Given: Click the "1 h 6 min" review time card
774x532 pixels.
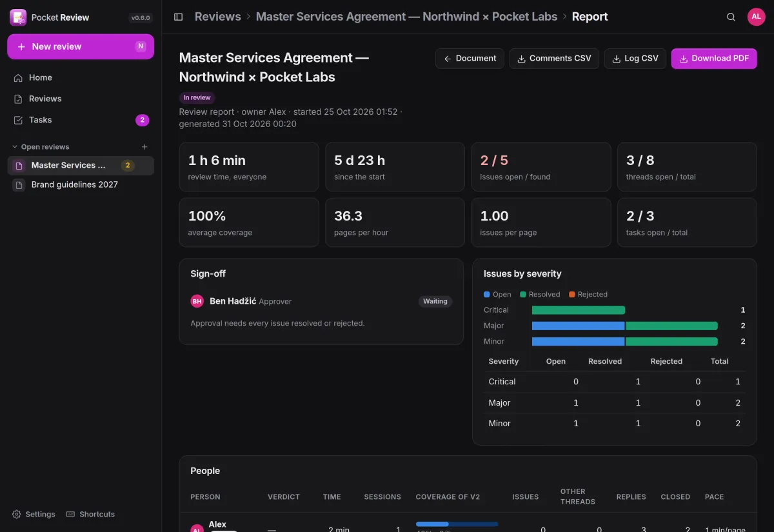Looking at the screenshot, I should click(249, 167).
